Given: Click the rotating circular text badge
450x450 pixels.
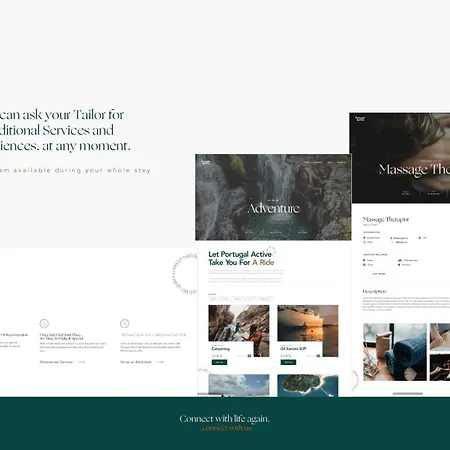Looking at the screenshot, I should tap(185, 273).
